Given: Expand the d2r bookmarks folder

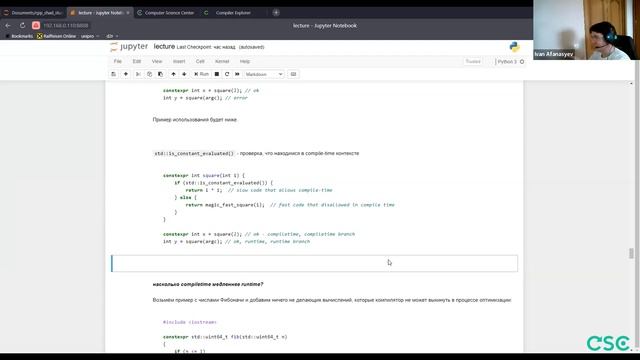Looking at the screenshot, I should click(x=112, y=36).
